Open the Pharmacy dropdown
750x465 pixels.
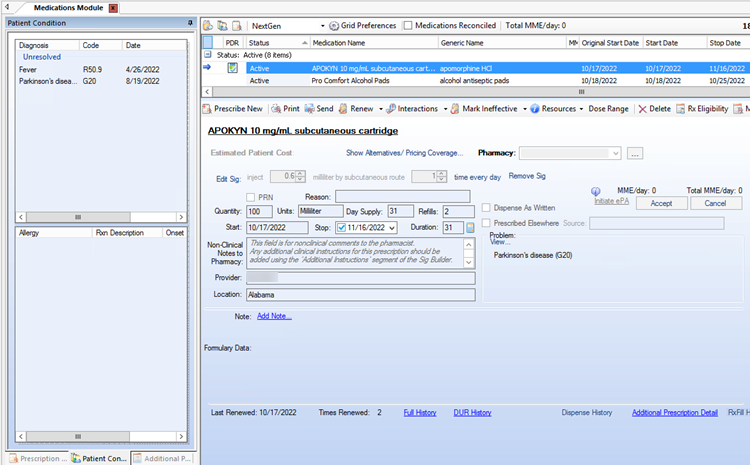pos(616,153)
